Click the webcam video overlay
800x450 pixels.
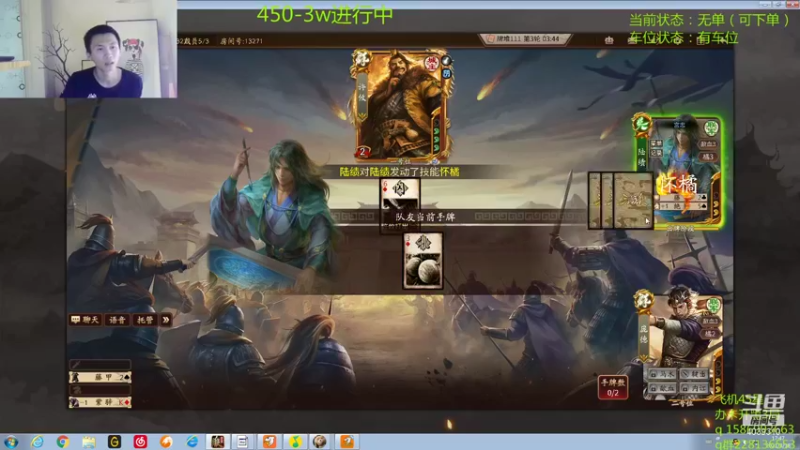click(x=88, y=48)
